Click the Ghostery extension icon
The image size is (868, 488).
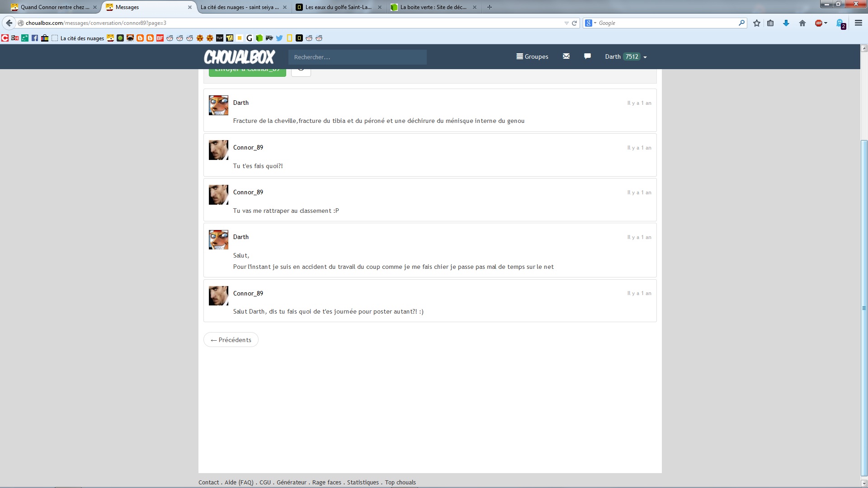pos(840,23)
